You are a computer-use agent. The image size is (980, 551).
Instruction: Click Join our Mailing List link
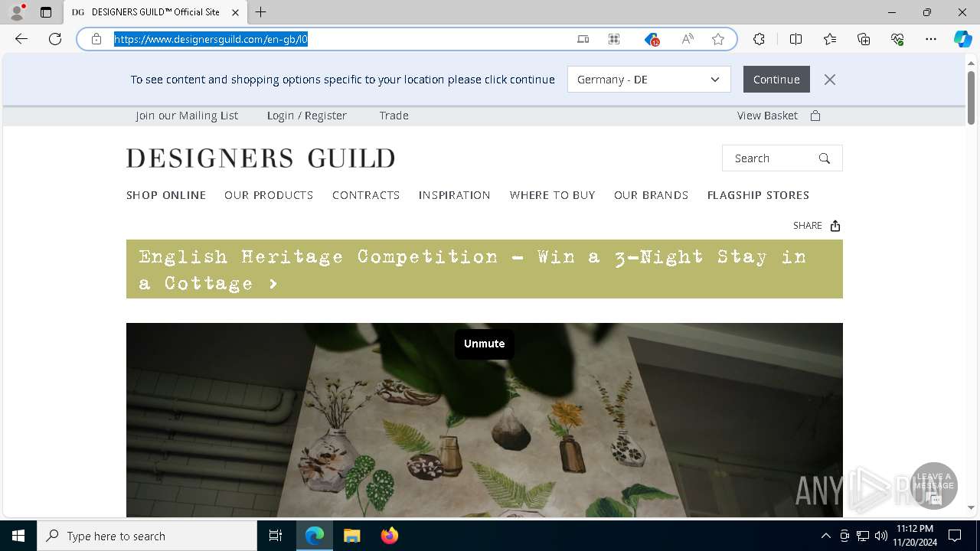click(187, 116)
